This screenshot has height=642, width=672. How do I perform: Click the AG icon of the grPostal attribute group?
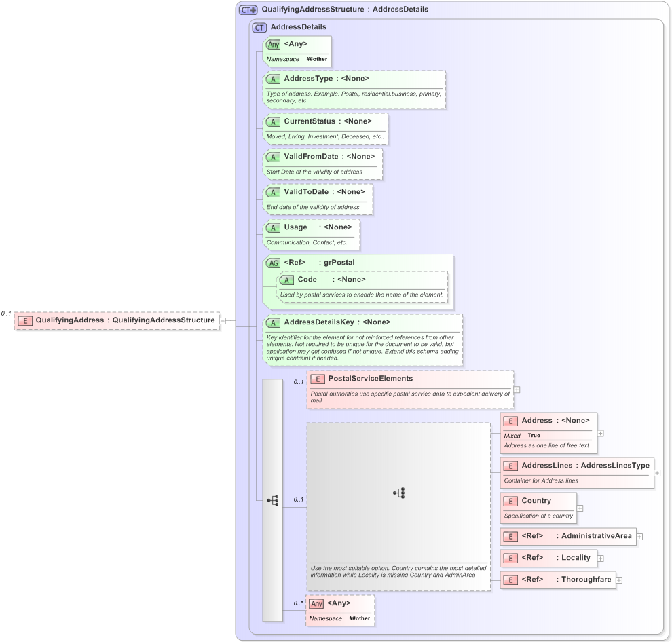pyautogui.click(x=273, y=263)
